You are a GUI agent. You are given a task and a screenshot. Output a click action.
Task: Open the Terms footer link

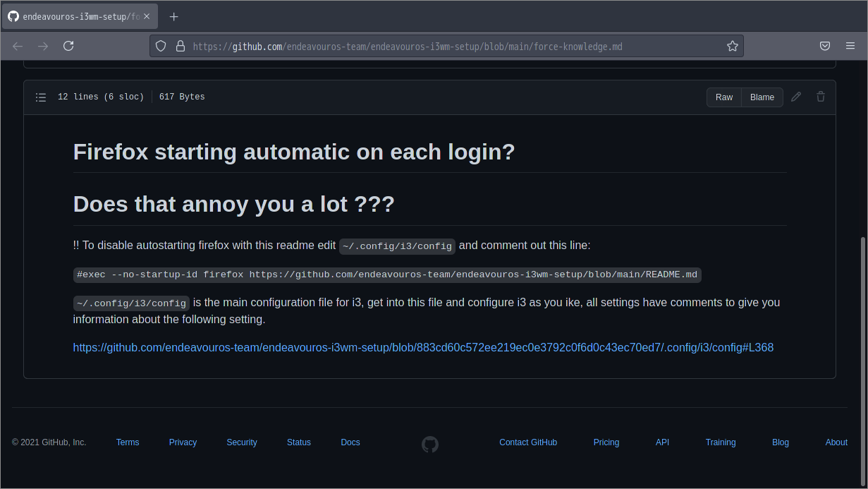128,442
